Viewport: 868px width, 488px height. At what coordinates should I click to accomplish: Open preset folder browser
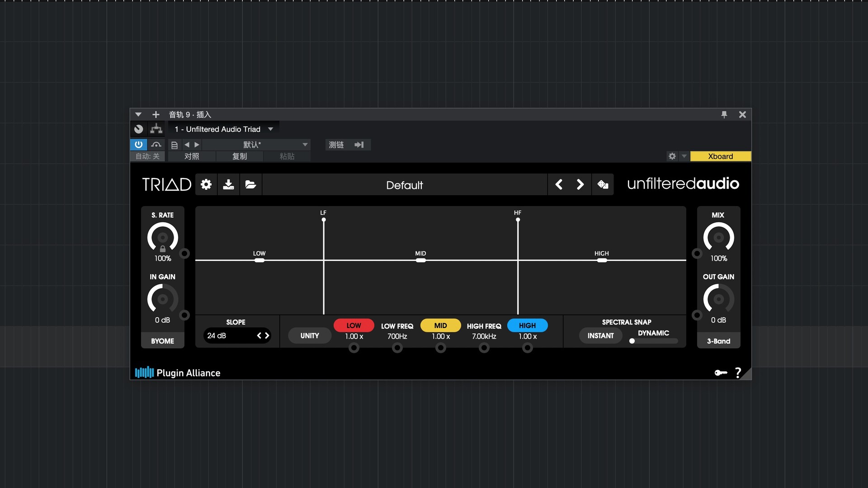(250, 184)
